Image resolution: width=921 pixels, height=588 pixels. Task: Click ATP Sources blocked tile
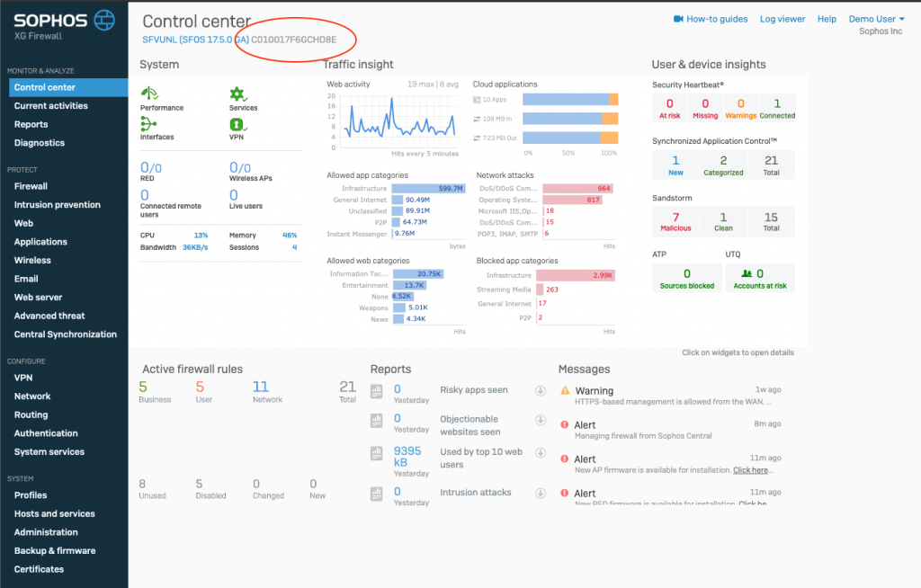[686, 278]
